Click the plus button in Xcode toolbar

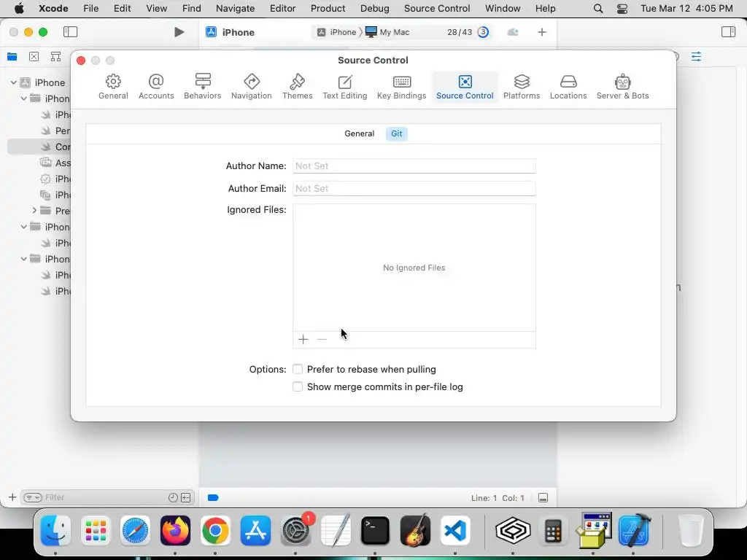coord(542,32)
